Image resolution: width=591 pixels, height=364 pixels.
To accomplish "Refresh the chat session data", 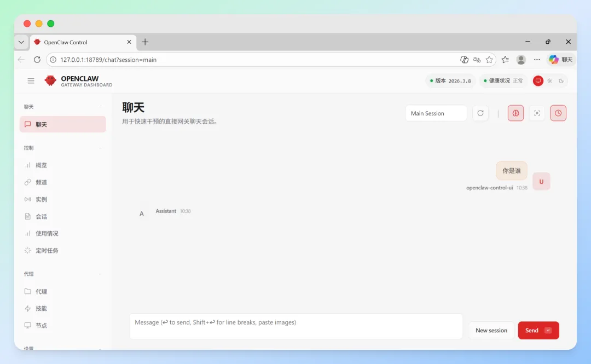I will pos(480,113).
